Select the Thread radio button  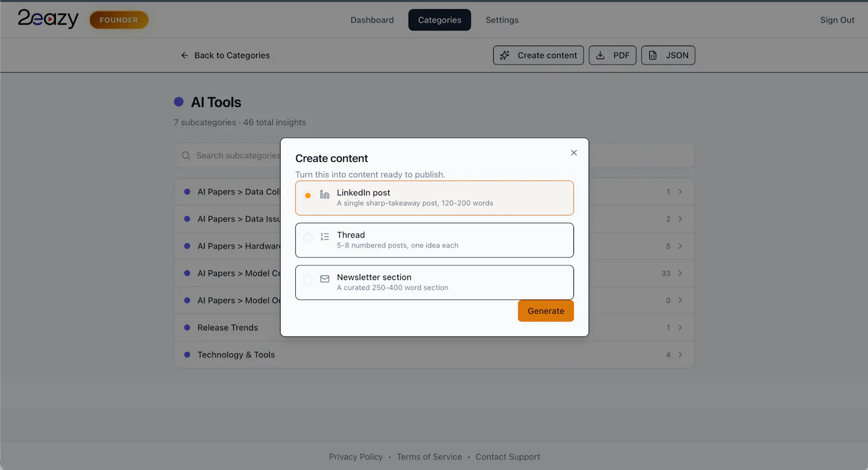[308, 238]
